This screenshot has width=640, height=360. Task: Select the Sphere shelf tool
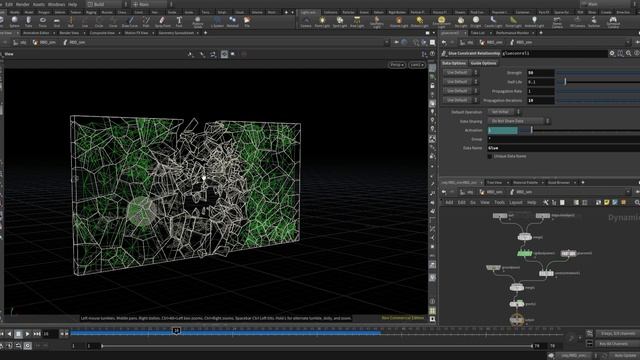tap(15, 22)
